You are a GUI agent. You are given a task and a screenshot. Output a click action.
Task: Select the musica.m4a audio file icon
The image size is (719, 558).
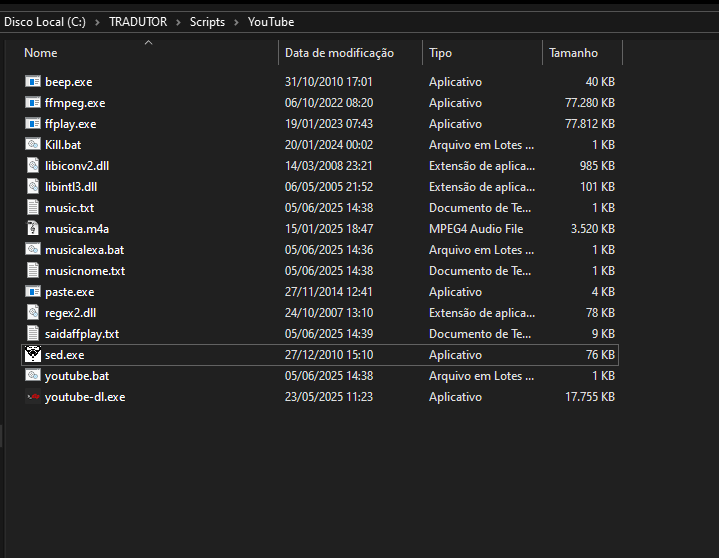(33, 229)
